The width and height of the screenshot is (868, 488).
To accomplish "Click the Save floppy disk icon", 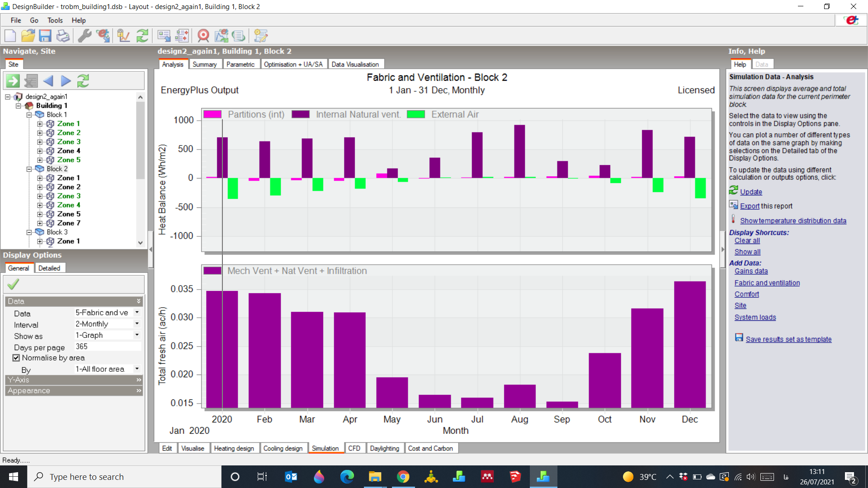I will [x=45, y=36].
